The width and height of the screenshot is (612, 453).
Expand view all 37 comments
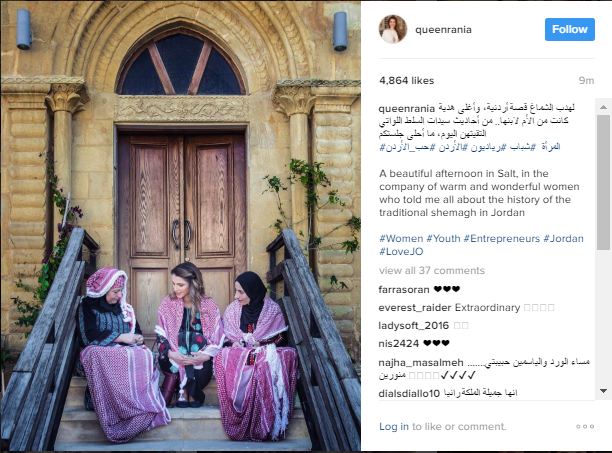[x=432, y=270]
